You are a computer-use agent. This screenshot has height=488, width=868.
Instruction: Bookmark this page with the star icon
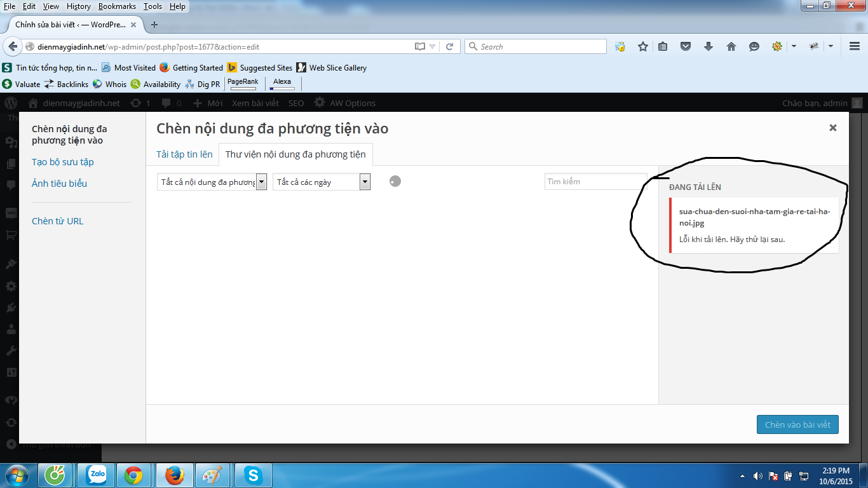(x=643, y=46)
